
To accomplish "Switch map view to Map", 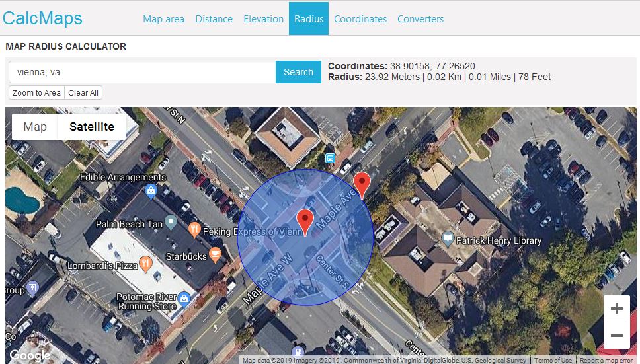I will pyautogui.click(x=35, y=127).
